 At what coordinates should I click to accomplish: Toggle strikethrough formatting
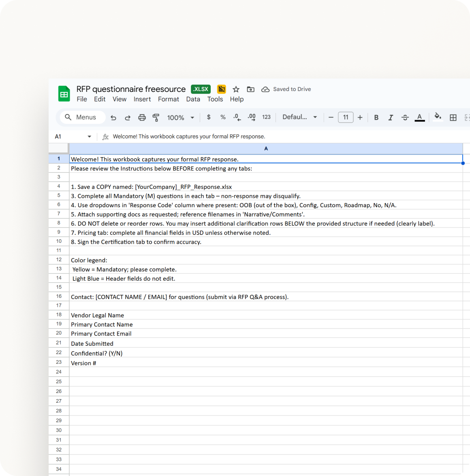405,117
